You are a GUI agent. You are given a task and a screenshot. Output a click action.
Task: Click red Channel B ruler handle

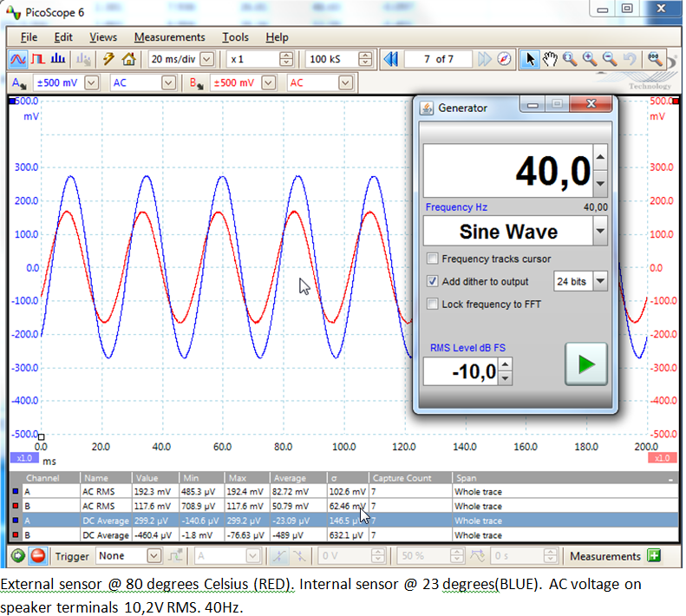coord(676,102)
